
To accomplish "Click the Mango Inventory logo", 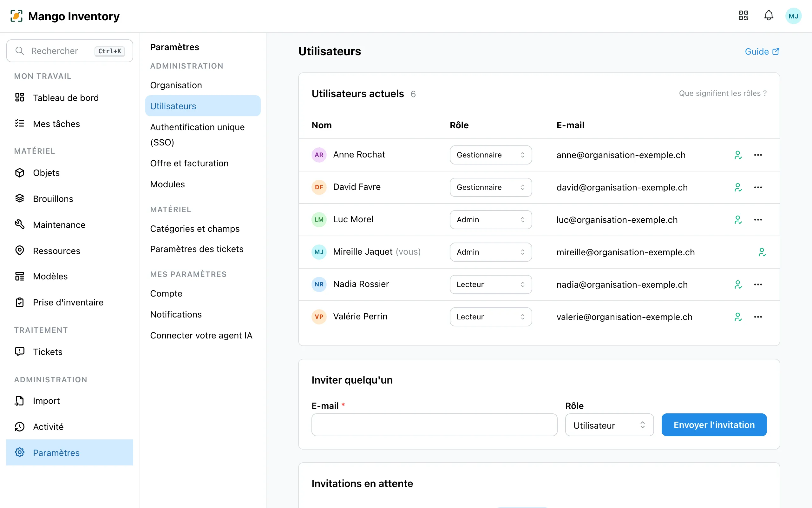I will coord(65,16).
